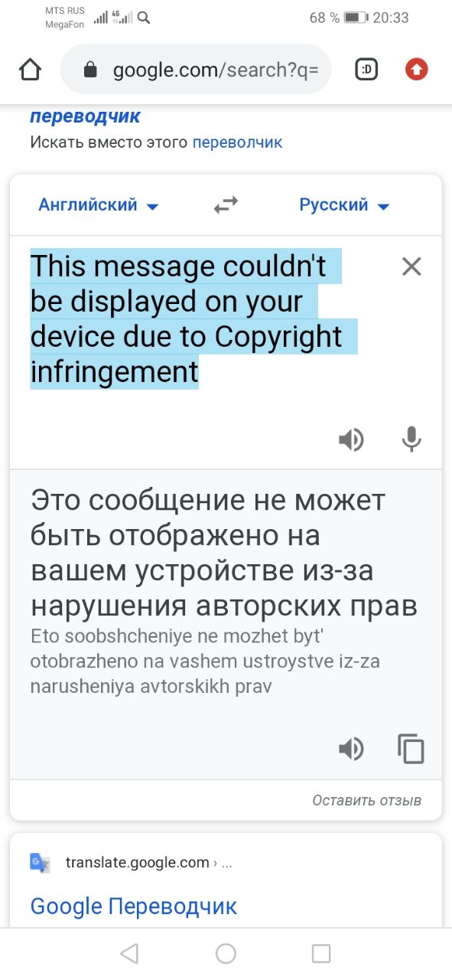Screen dimensions: 452x980
Task: Tap the lock icon in the URL bar
Action: 90,70
